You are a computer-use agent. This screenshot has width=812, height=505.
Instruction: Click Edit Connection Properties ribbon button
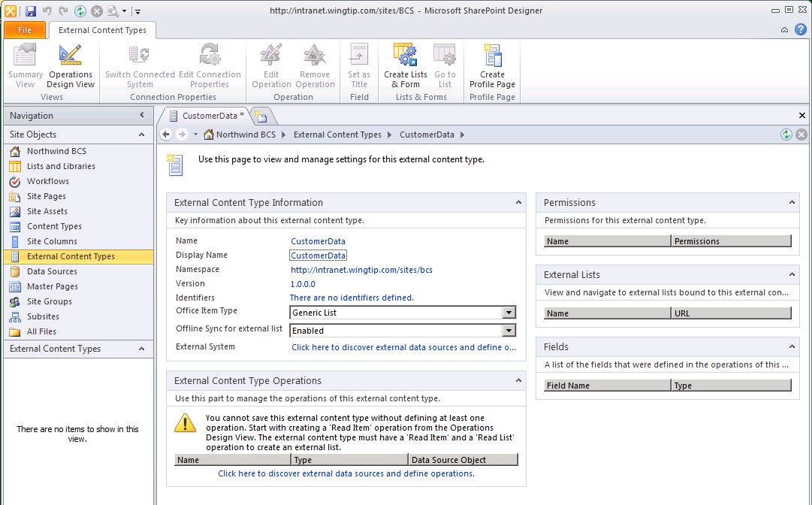(210, 66)
